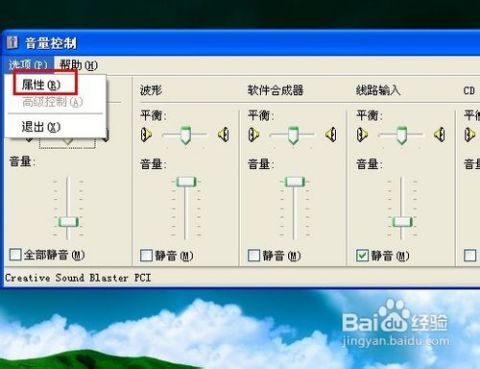Click the 波形 channel label
This screenshot has height=369, width=480.
151,90
